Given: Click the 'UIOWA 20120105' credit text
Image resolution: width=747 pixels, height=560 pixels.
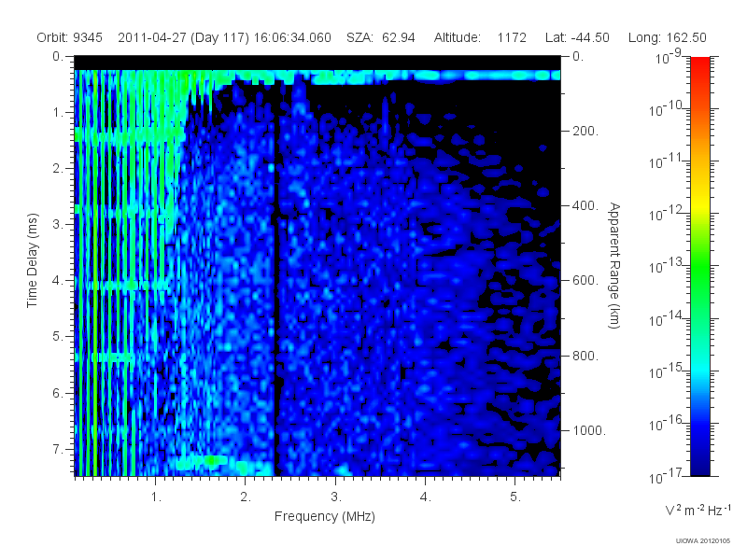Looking at the screenshot, I should coord(703,541).
